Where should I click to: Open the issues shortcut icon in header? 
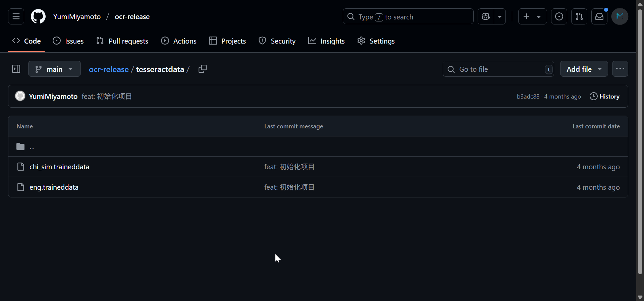click(x=559, y=16)
